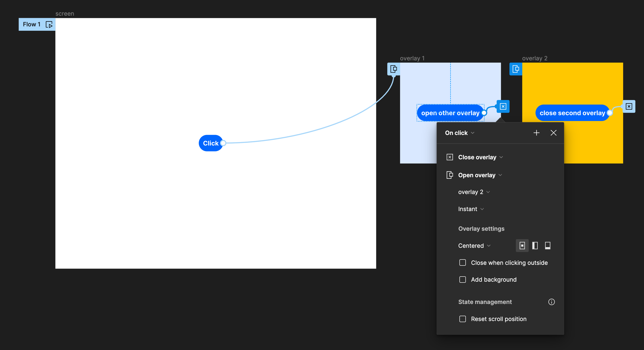Click the Open overlay action icon
Image resolution: width=644 pixels, height=350 pixels.
449,175
